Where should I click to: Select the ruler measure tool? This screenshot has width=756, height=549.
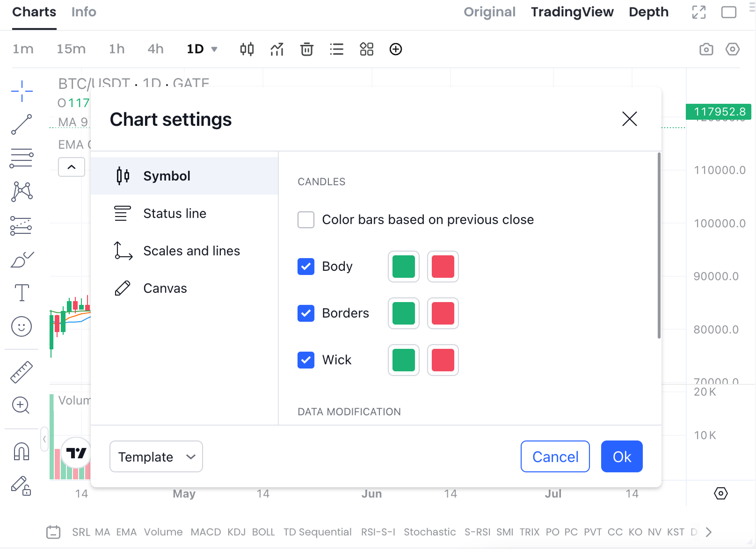[22, 372]
